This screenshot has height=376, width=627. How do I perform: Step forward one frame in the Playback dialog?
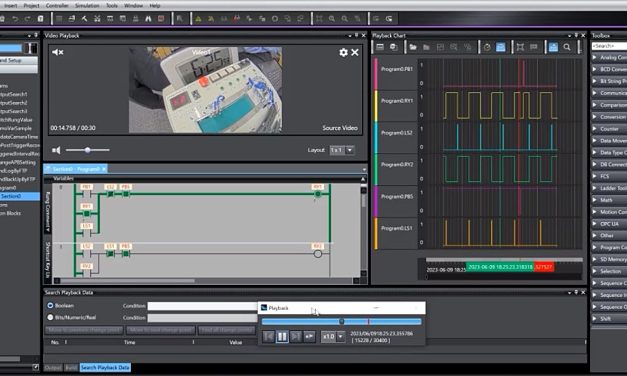click(x=296, y=336)
